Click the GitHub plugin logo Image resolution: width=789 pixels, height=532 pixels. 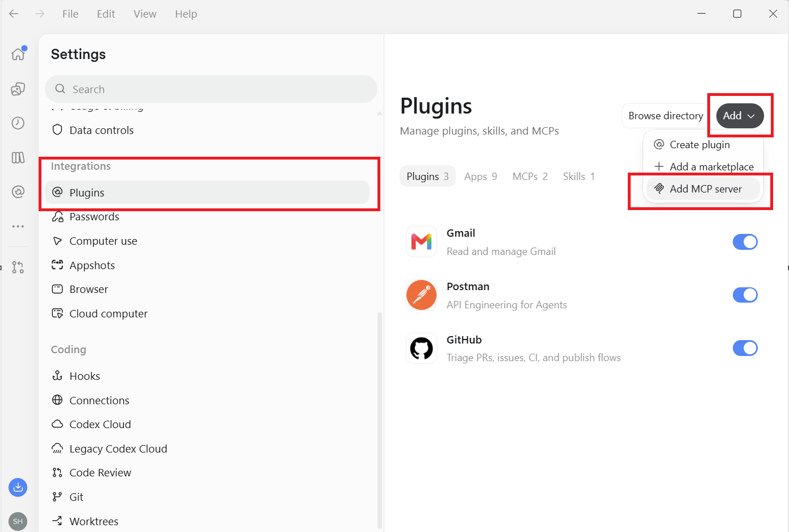point(421,349)
